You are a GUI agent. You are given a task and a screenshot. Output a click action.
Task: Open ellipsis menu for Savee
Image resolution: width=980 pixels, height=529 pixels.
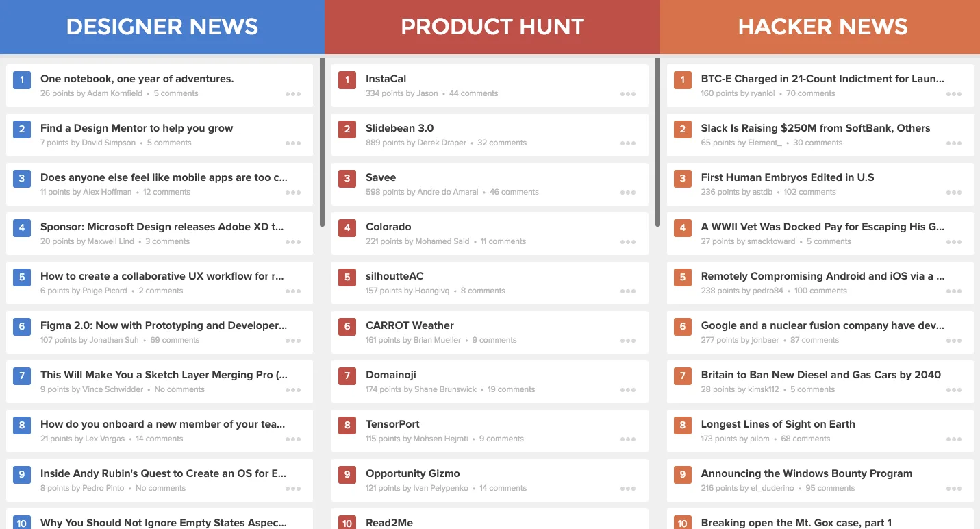628,193
